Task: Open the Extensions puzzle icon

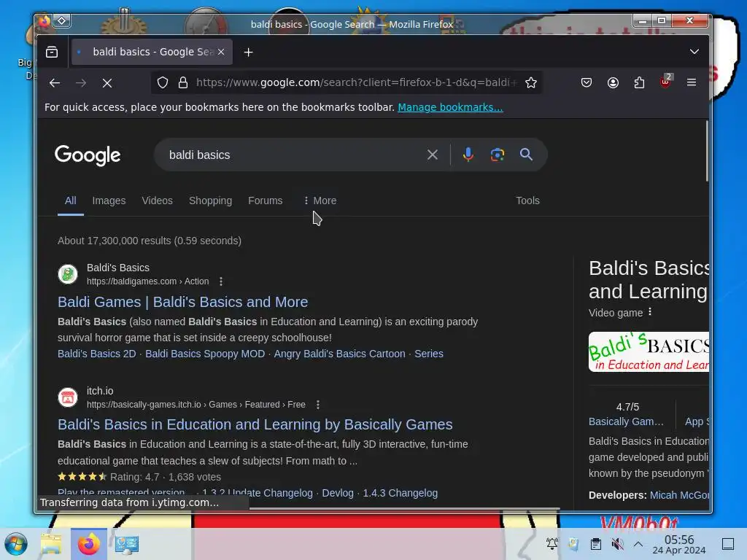Action: click(639, 82)
